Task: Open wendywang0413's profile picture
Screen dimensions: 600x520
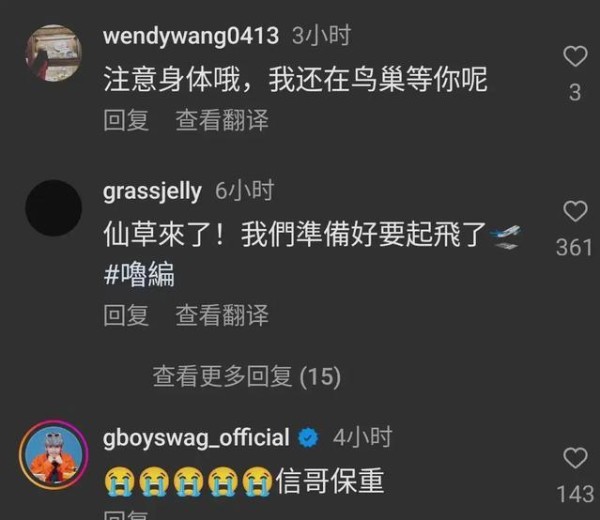Action: point(54,53)
